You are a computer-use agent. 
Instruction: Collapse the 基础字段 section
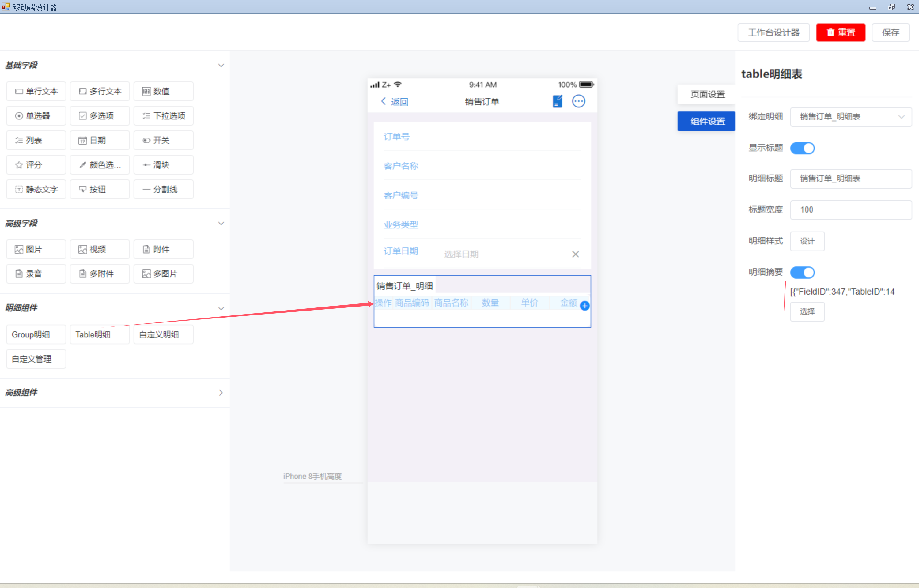pos(221,65)
